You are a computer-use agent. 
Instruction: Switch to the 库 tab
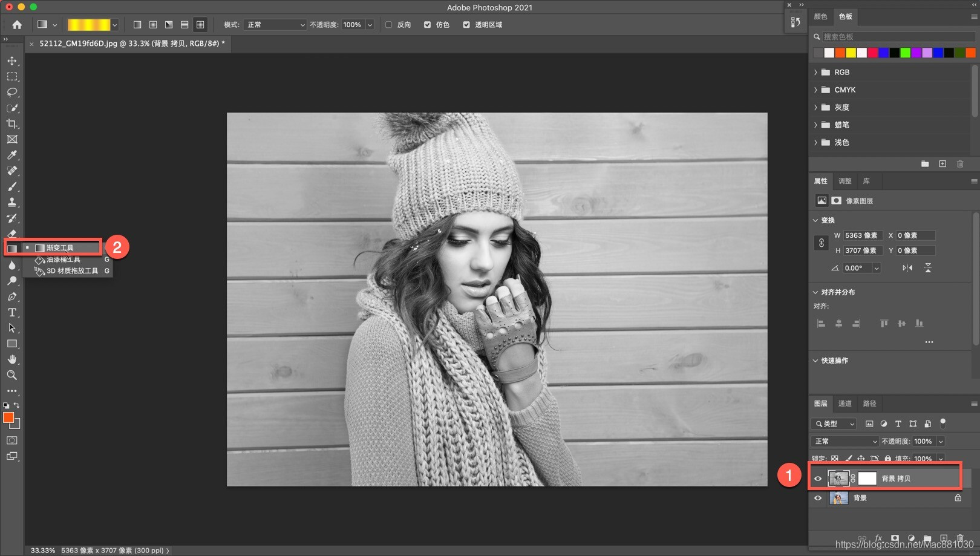[x=866, y=181]
